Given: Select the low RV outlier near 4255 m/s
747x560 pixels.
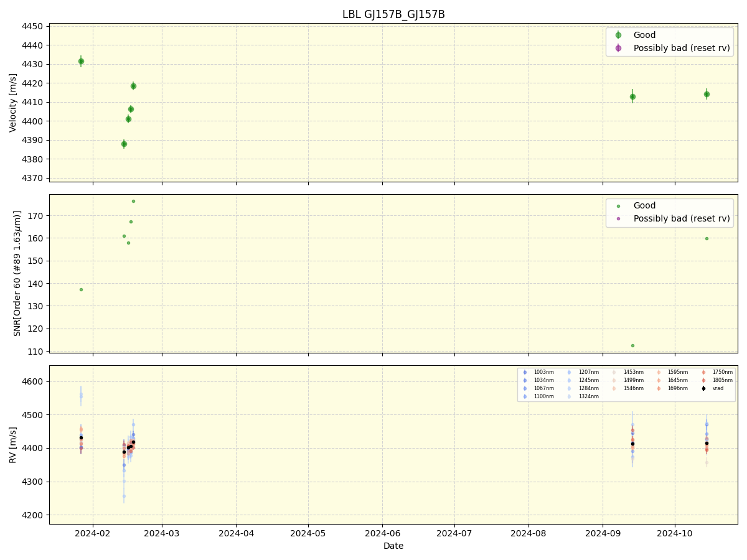Looking at the screenshot, I should [124, 496].
